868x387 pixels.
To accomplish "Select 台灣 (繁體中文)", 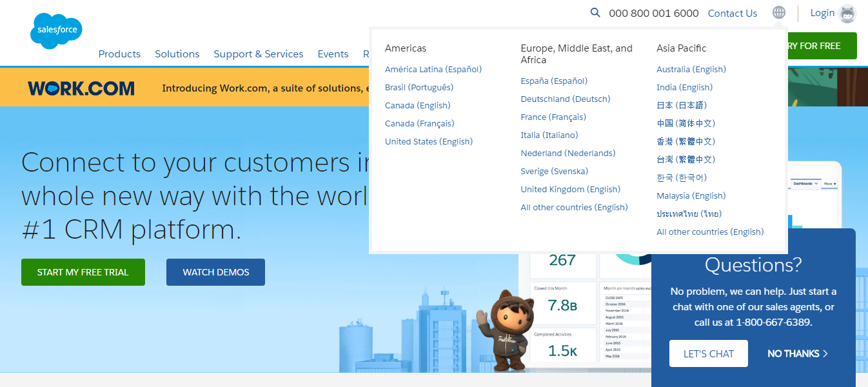I will pos(686,159).
